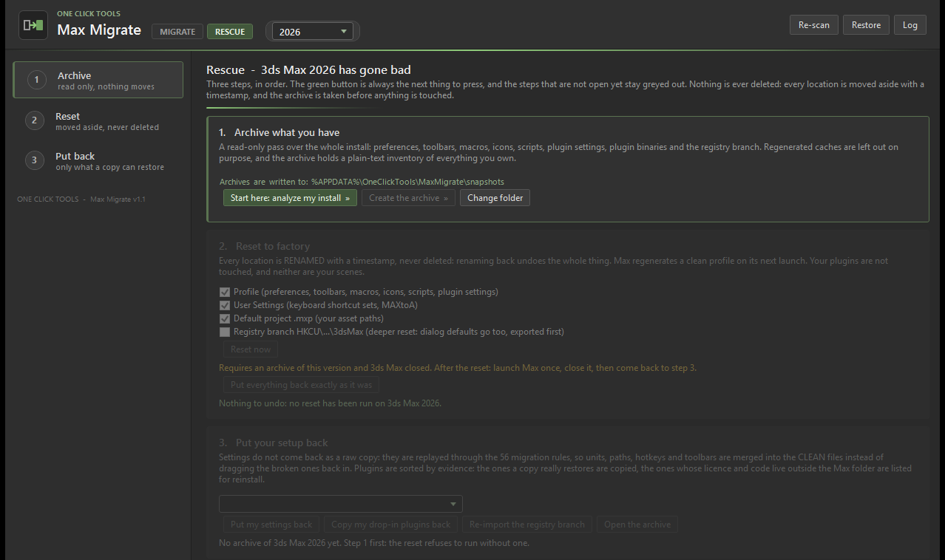Click Copy my drop-in plugins back
945x560 pixels.
(x=390, y=525)
